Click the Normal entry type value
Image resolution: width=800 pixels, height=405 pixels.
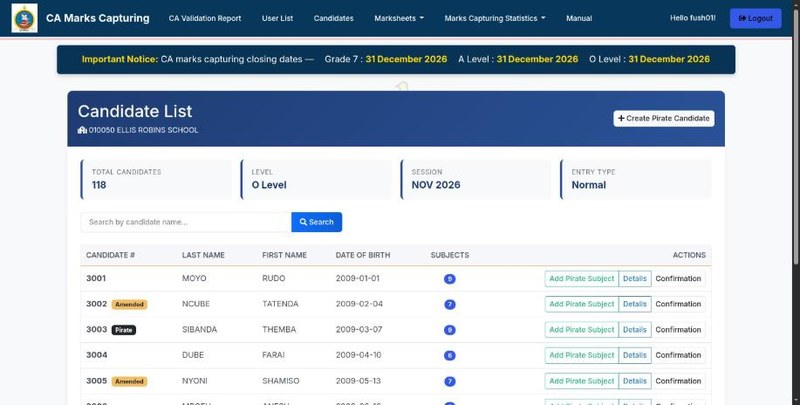coord(589,185)
